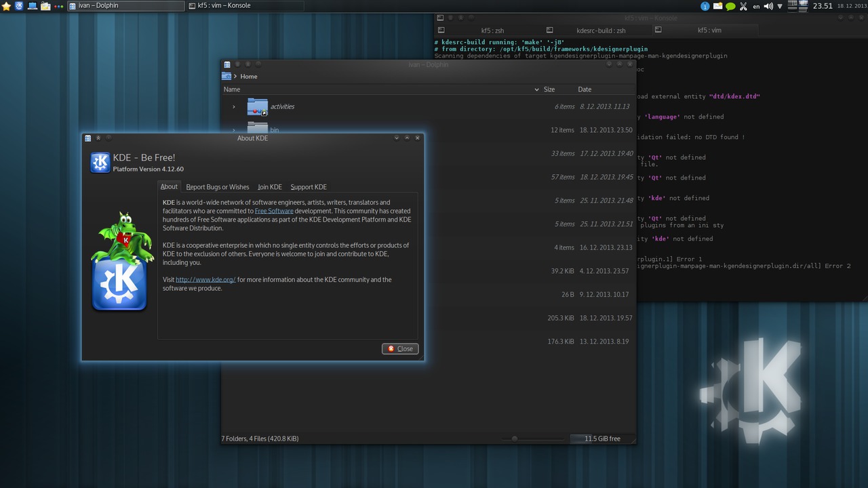Click the star favorites icon in panel
Image resolution: width=868 pixels, height=488 pixels.
7,6
